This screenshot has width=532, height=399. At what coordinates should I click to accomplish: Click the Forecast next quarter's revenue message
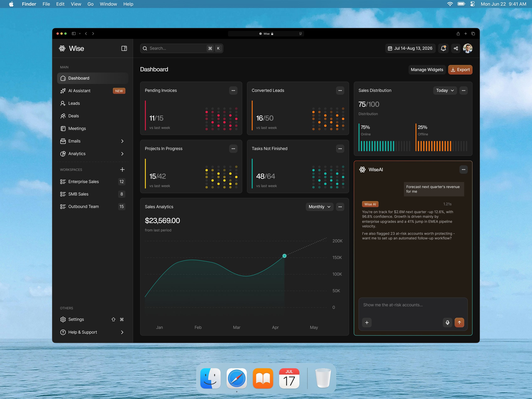pyautogui.click(x=434, y=189)
